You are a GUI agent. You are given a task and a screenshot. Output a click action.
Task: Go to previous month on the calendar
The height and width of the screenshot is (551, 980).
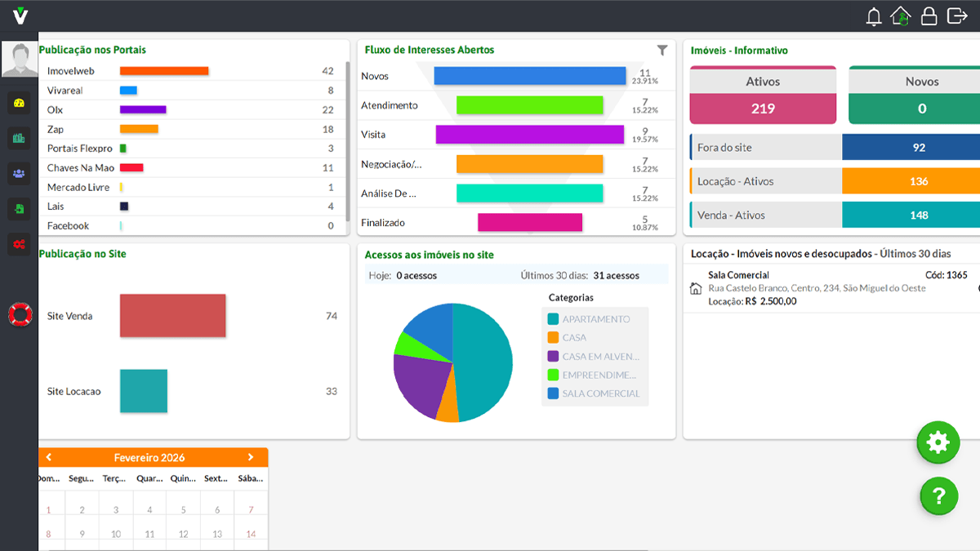click(x=49, y=457)
